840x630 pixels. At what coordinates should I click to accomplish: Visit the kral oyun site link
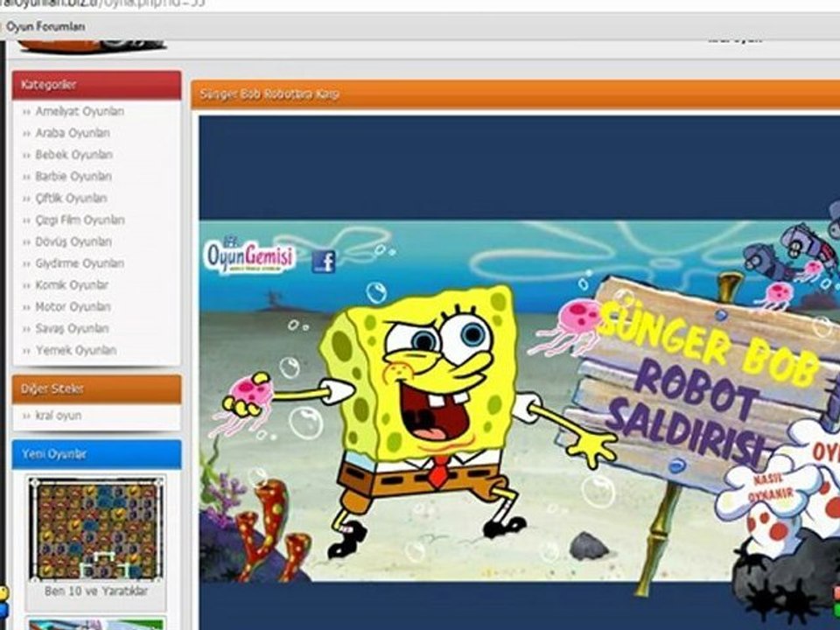59,415
